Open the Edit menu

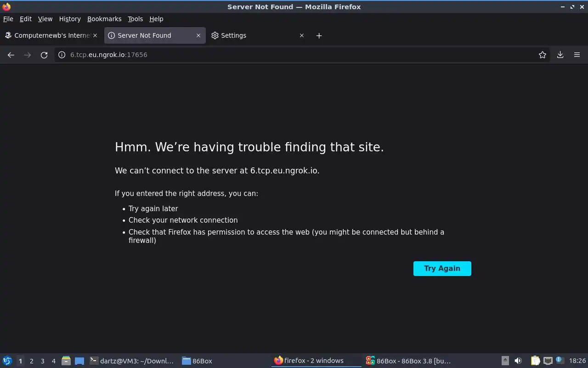pos(26,19)
